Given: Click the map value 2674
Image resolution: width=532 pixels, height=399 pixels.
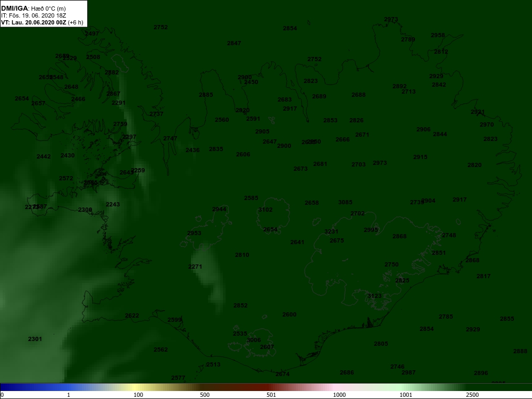Looking at the screenshot, I should [x=282, y=374].
